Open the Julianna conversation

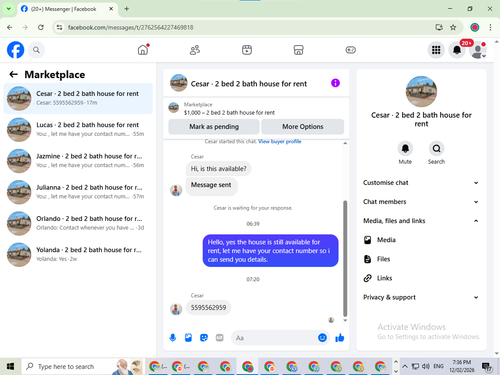click(78, 192)
